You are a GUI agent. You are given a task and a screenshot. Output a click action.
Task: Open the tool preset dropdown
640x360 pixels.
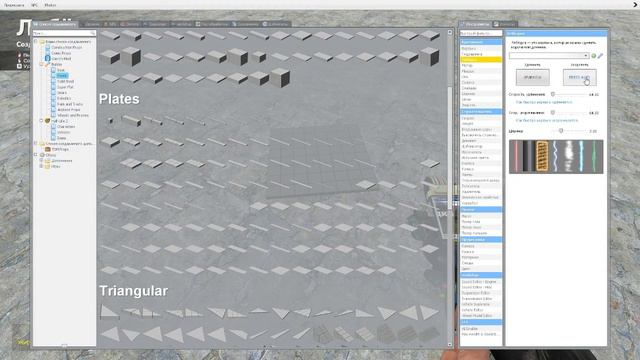[x=549, y=56]
